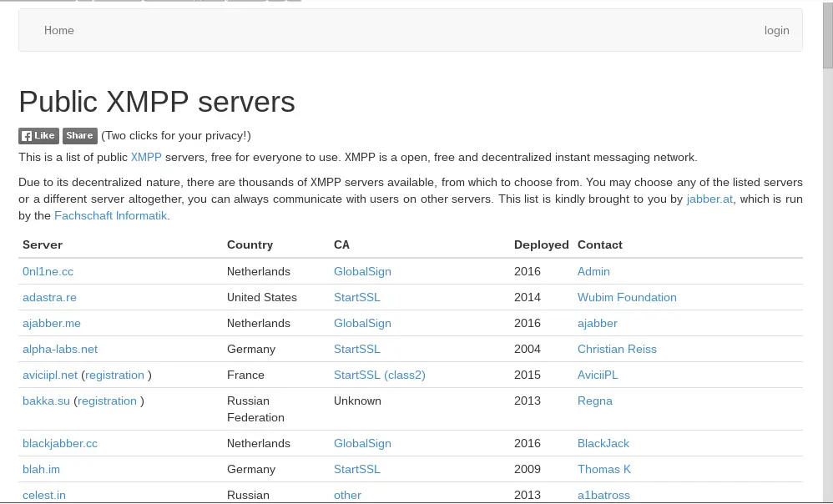
Task: Open the a1batross contact link
Action: pyautogui.click(x=603, y=495)
